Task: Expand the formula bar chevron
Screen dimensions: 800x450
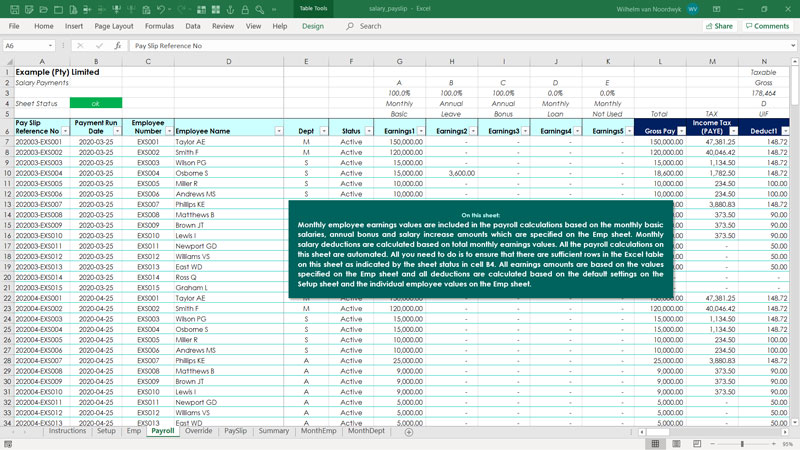Action: click(793, 45)
